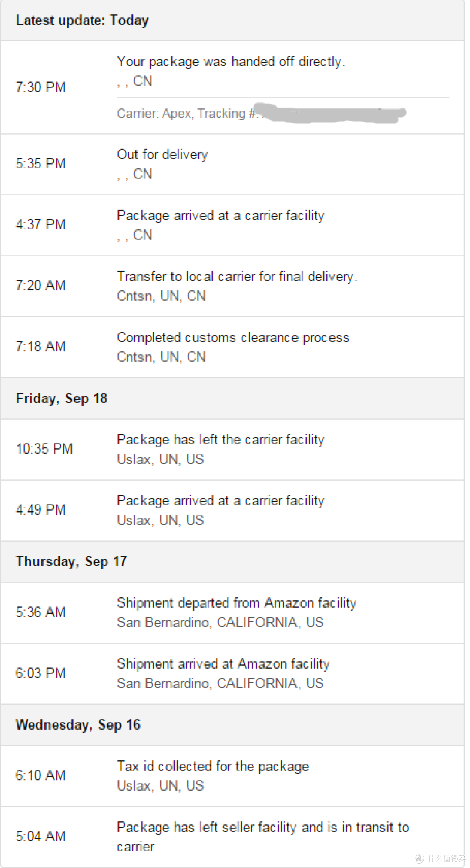The width and height of the screenshot is (470, 868).
Task: Select the 4:37 PM carrier facility arrival
Action: (x=232, y=225)
